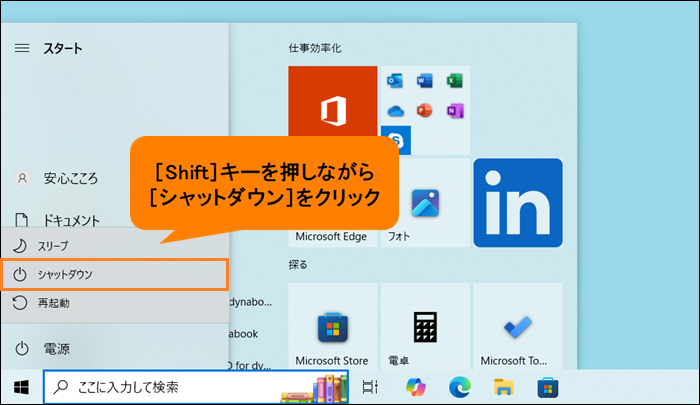Click the hamburger menu icon beside スタート
The height and width of the screenshot is (405, 700).
click(x=22, y=48)
